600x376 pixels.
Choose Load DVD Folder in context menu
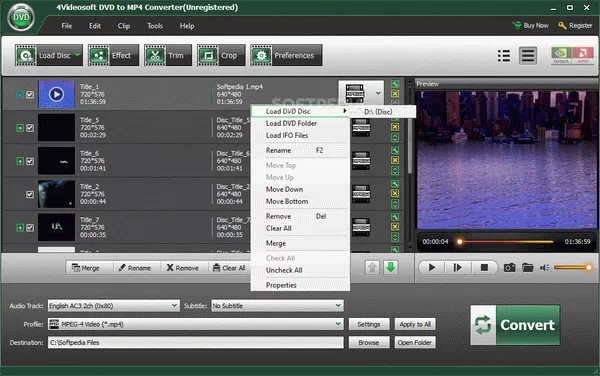300,123
